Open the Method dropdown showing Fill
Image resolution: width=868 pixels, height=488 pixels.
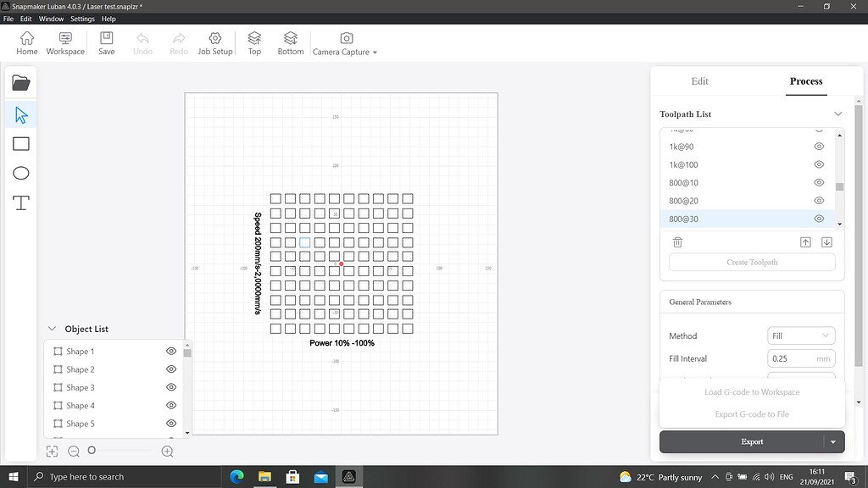click(800, 335)
